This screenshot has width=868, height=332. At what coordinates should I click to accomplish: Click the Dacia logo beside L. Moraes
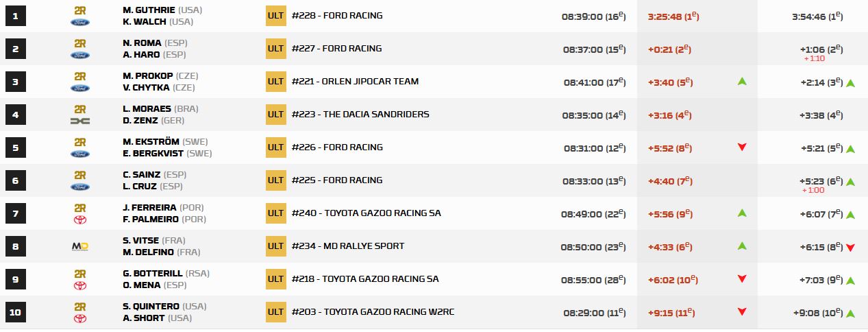[80, 121]
